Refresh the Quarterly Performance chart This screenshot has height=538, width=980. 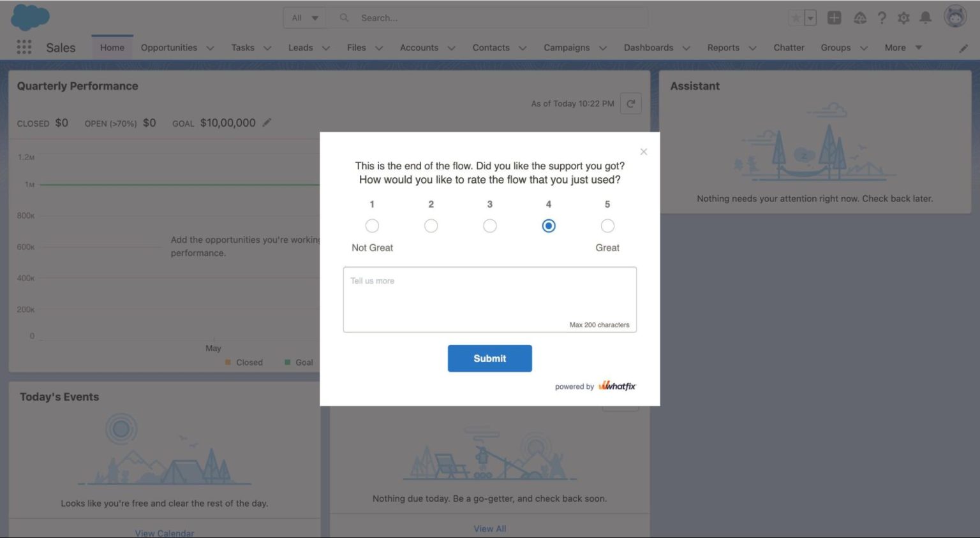coord(630,103)
